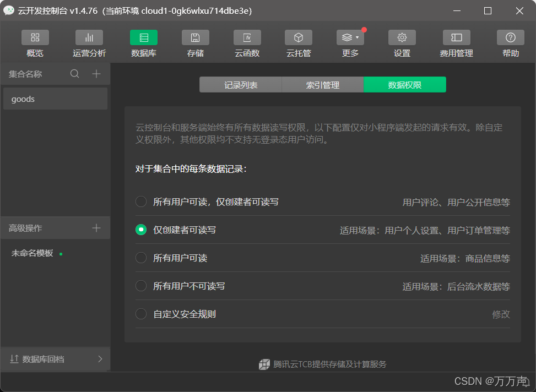The image size is (536, 392).
Task: Enable the 所有用户可读 permission option
Action: point(141,258)
